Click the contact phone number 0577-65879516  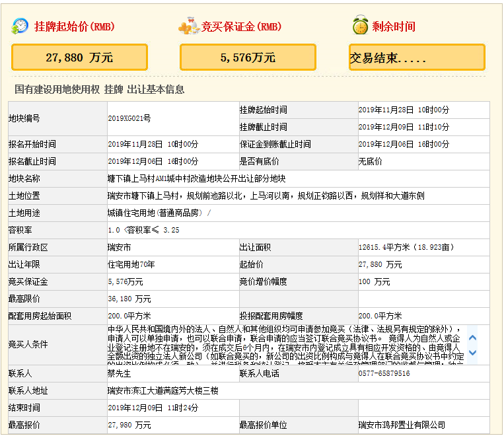[384, 373]
